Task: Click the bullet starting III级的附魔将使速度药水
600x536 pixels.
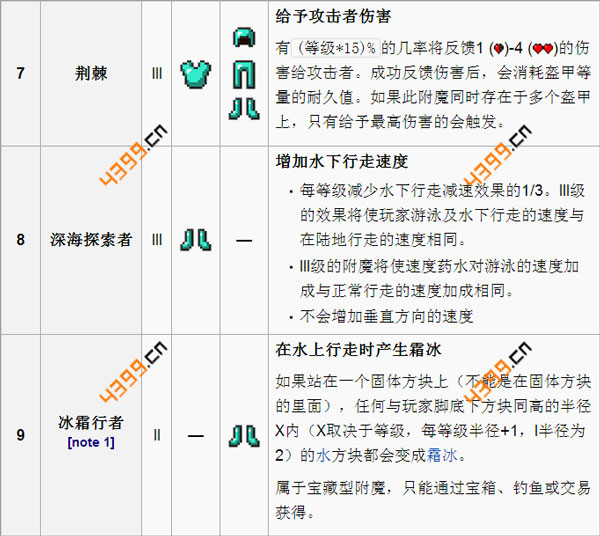Action: click(x=439, y=279)
